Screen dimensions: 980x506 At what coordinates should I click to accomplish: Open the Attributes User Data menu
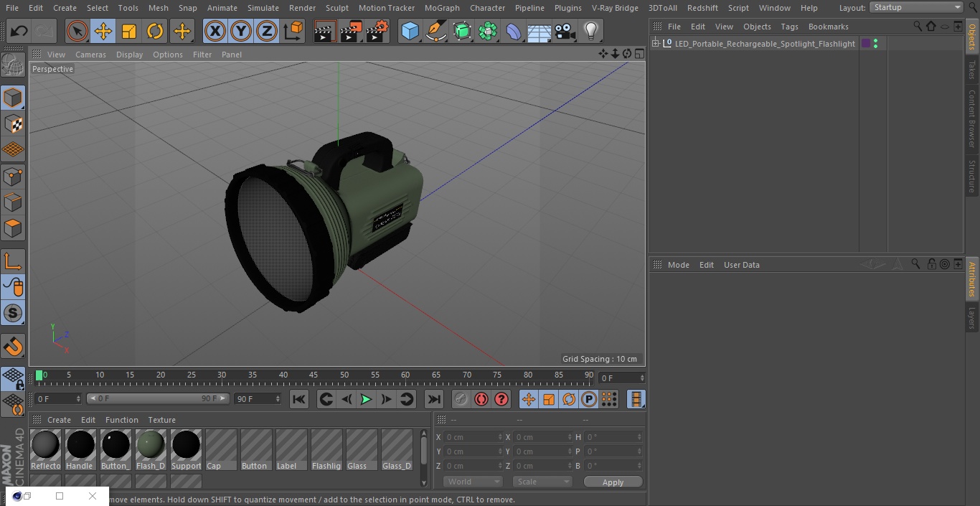point(741,265)
